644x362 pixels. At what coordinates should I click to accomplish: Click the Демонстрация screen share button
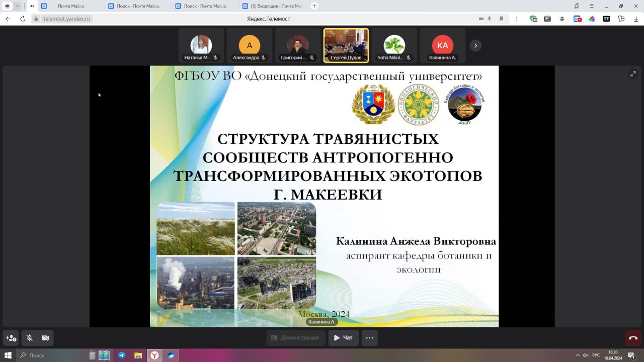point(295,338)
